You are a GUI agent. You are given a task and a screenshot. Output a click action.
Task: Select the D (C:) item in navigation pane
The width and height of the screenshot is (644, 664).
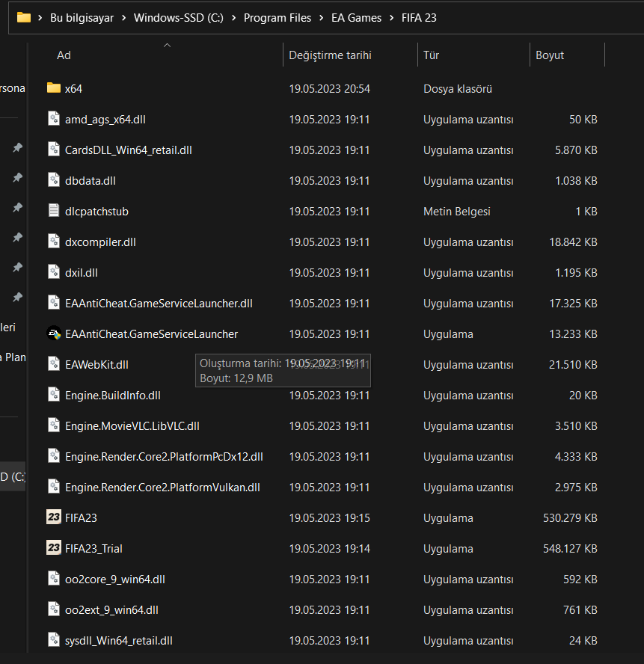tap(13, 476)
